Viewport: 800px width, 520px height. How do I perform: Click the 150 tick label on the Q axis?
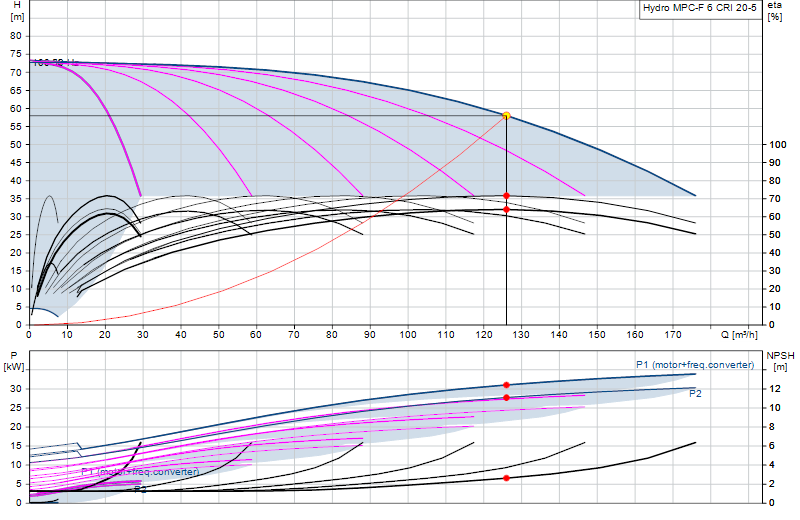596,335
